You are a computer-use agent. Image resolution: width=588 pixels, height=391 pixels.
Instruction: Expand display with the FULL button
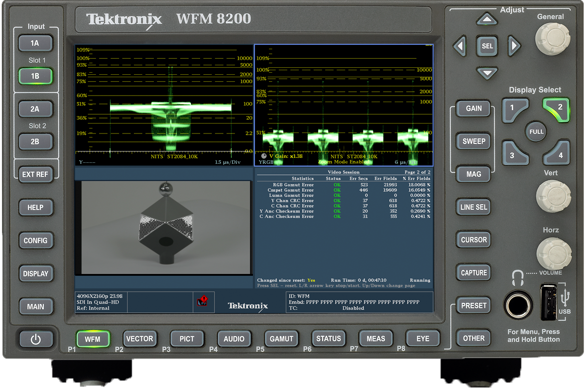[x=536, y=132]
